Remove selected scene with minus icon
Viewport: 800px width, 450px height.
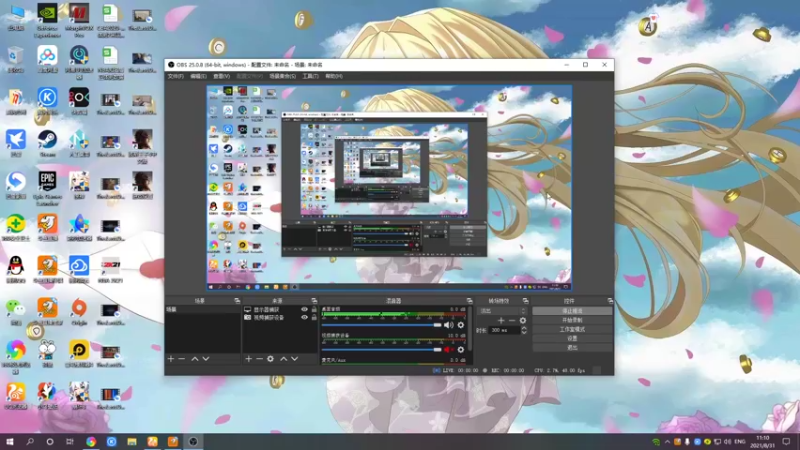tap(182, 359)
